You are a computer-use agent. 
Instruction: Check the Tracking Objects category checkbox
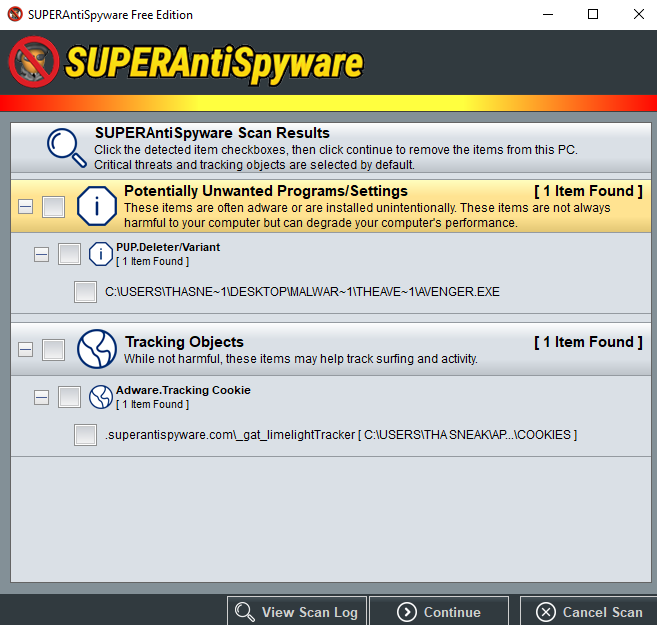[x=54, y=350]
